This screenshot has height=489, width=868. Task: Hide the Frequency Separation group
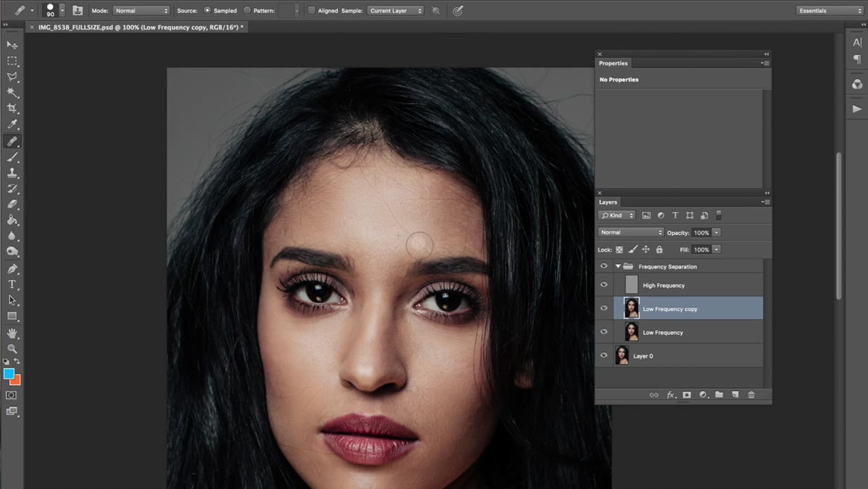point(604,266)
